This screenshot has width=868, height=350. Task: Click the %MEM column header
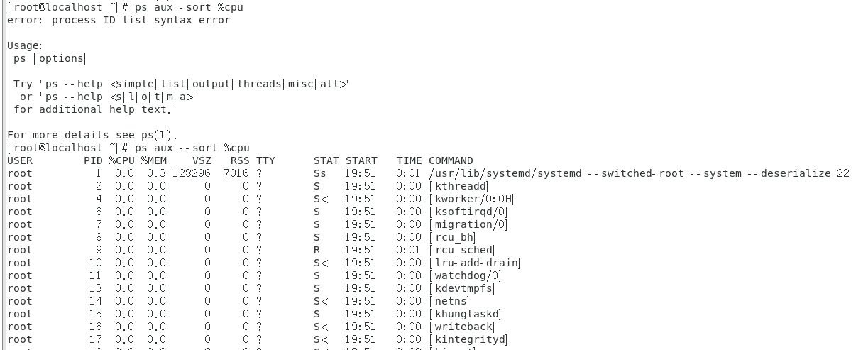click(153, 160)
